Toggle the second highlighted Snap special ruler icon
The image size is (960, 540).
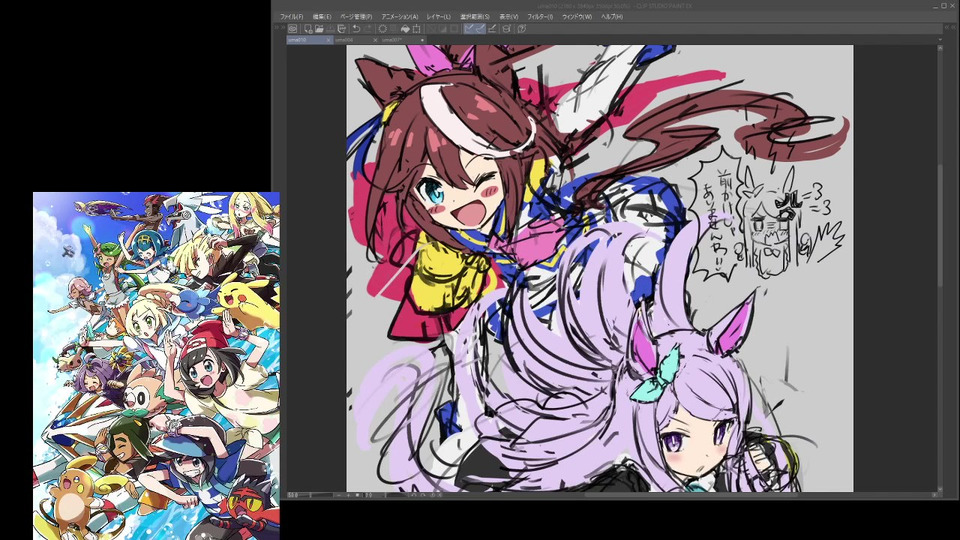pyautogui.click(x=480, y=29)
